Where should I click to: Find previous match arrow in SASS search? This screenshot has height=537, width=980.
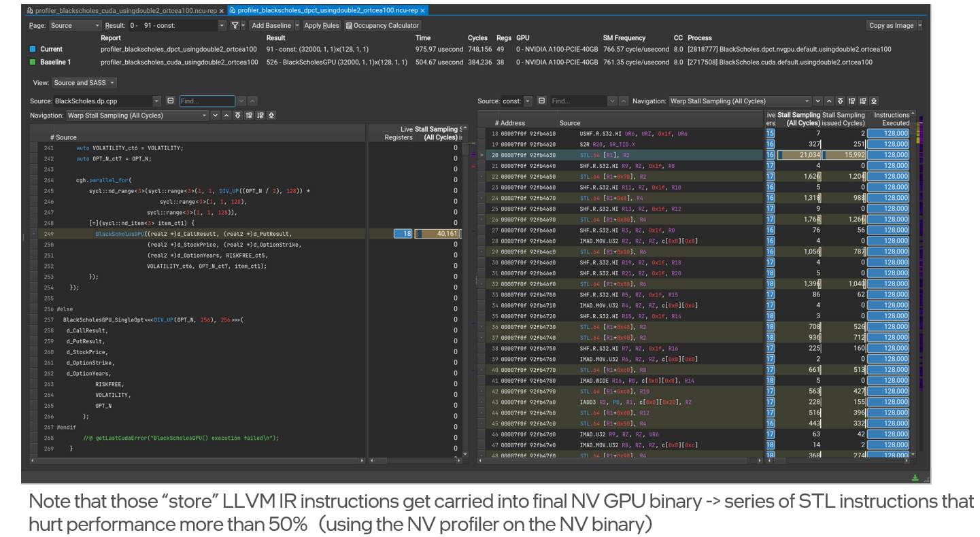623,101
